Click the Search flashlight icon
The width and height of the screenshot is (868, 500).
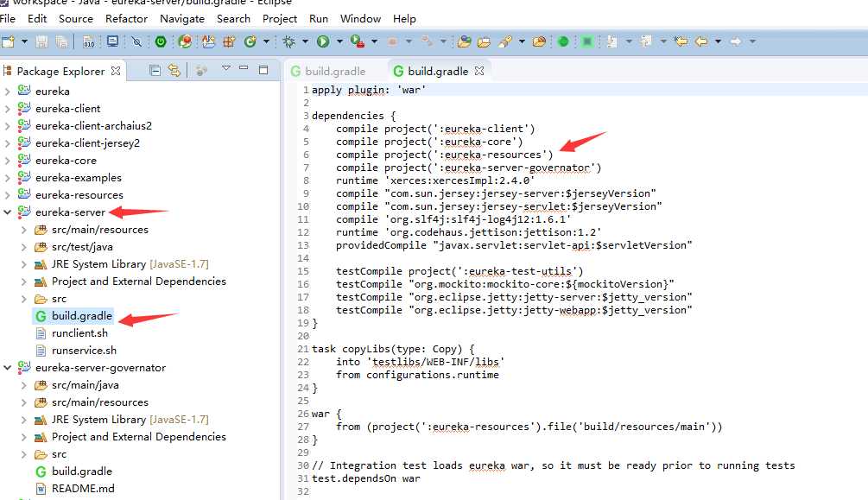[505, 41]
